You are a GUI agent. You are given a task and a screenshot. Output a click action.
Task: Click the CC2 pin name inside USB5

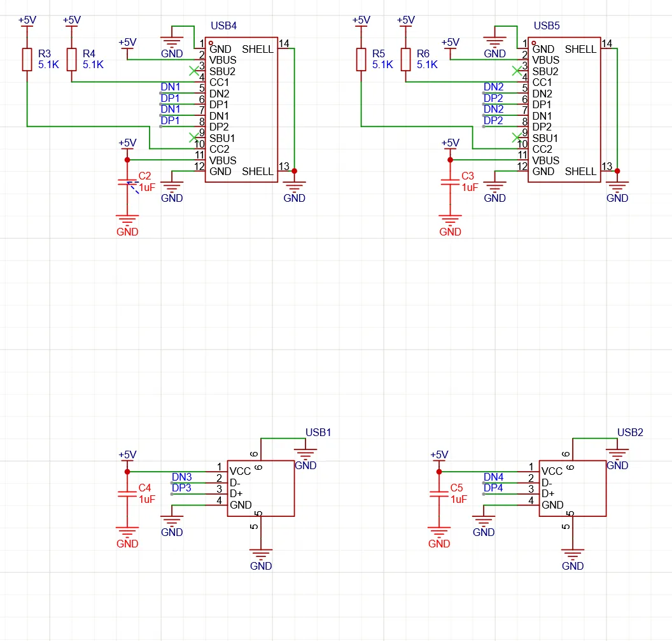[x=542, y=149]
